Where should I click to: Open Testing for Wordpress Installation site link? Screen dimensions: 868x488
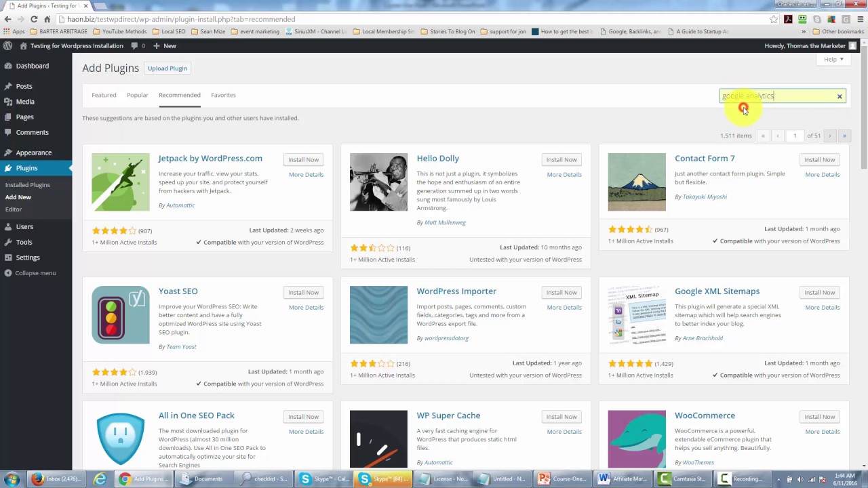pyautogui.click(x=71, y=46)
